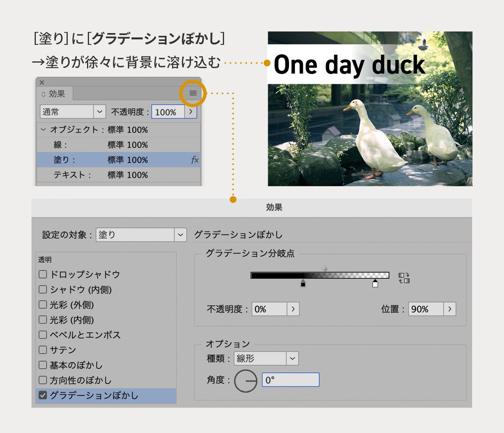Click the fx icon on 塗り row
The height and width of the screenshot is (433, 504).
(x=195, y=160)
